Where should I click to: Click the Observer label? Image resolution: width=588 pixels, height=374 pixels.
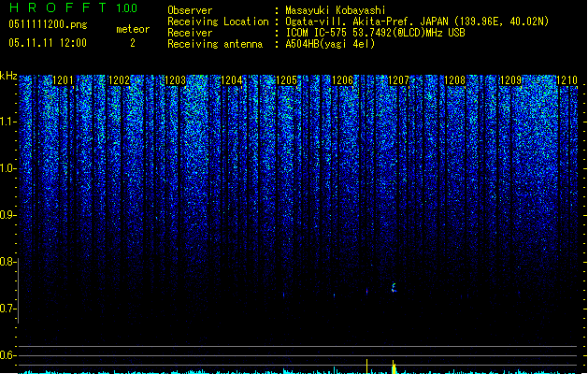(x=190, y=10)
